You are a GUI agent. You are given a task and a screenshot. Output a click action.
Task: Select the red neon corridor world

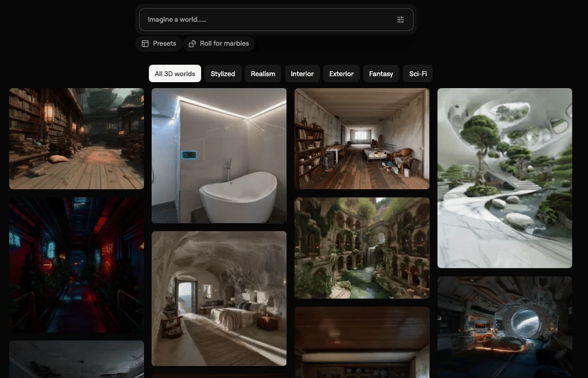(x=77, y=265)
